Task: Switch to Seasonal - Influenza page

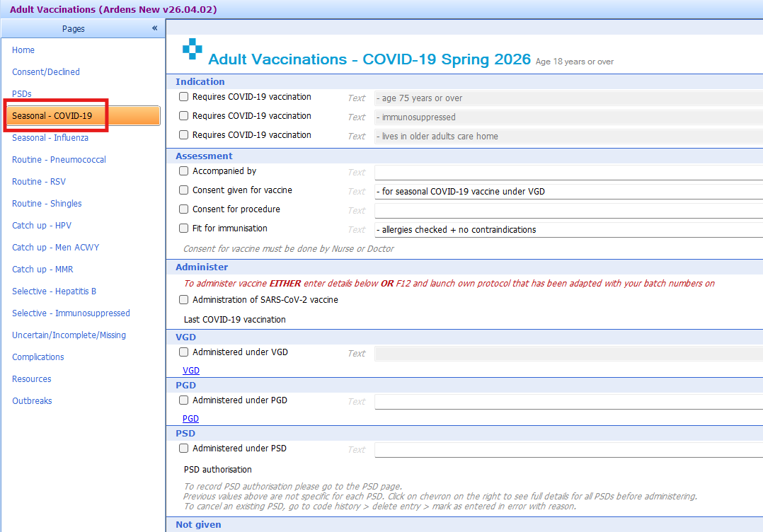Action: coord(50,138)
